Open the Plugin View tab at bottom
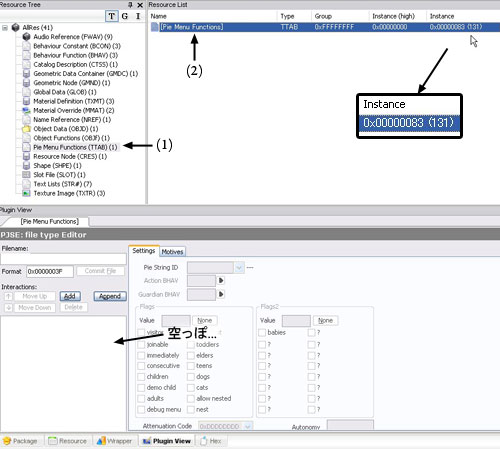This screenshot has width=500, height=449. click(x=167, y=441)
